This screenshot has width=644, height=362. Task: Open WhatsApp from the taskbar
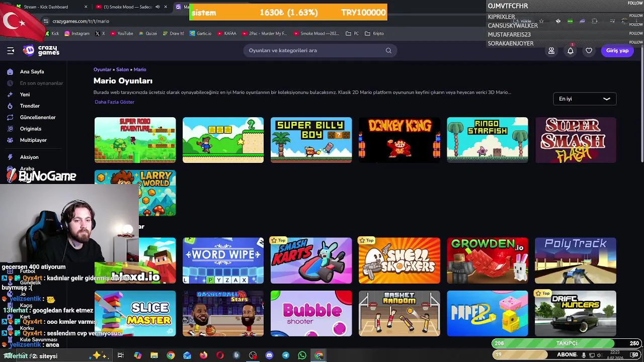[x=302, y=355]
